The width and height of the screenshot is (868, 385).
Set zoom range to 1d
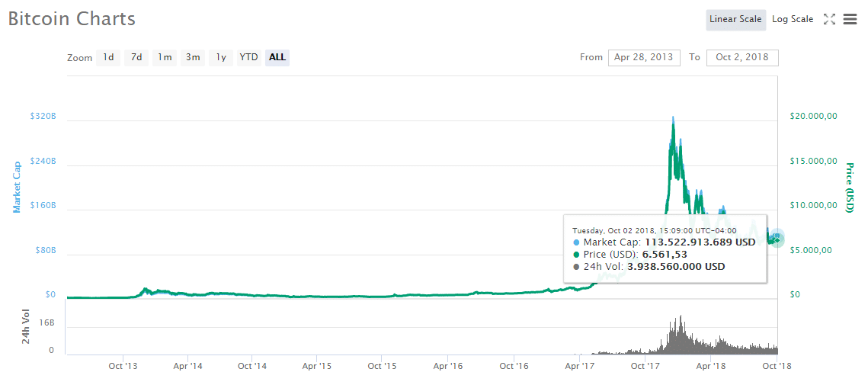108,58
